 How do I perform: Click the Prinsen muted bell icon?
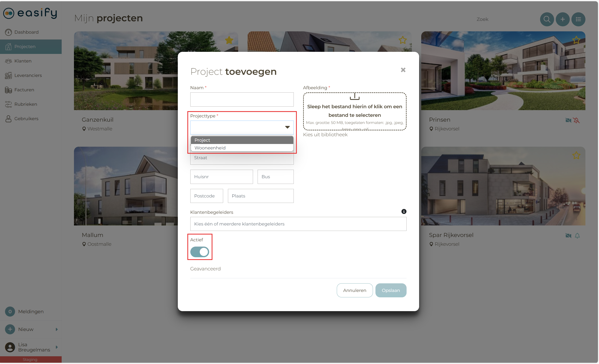click(577, 120)
